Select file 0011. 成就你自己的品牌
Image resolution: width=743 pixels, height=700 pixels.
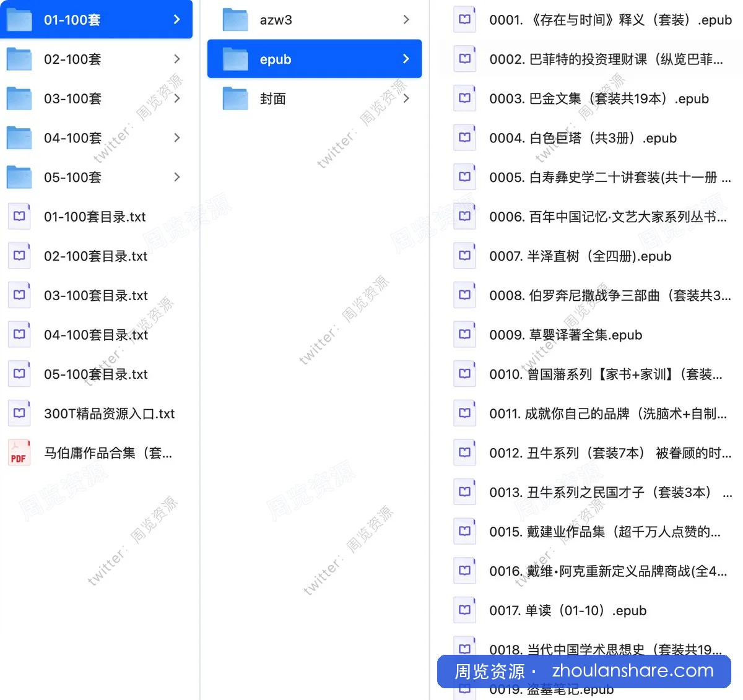608,413
